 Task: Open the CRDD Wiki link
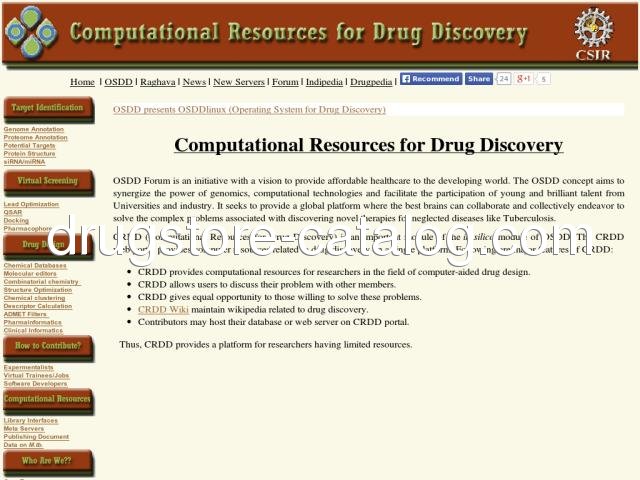click(x=163, y=309)
